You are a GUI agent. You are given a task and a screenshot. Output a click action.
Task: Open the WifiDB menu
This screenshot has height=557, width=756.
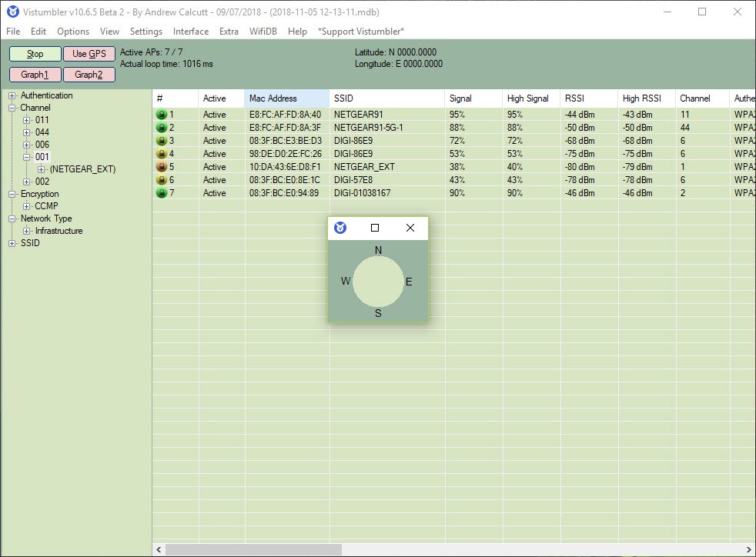tap(263, 32)
